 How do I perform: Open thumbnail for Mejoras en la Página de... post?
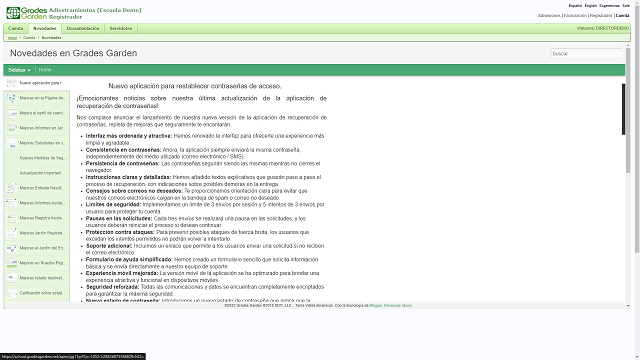[11, 98]
